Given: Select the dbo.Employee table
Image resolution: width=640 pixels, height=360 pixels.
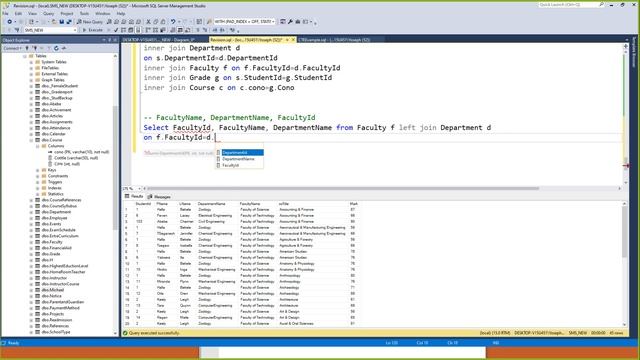Looking at the screenshot, I should pyautogui.click(x=54, y=218).
